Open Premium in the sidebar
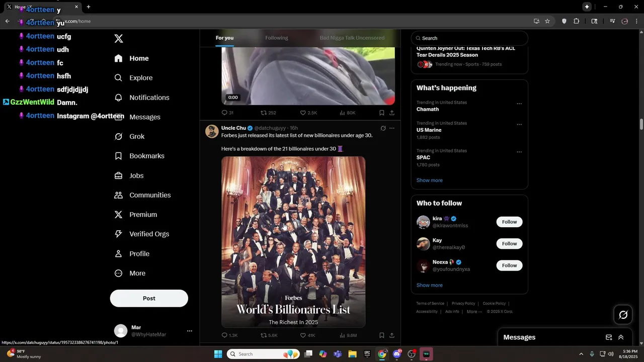Image resolution: width=644 pixels, height=362 pixels. (135, 215)
